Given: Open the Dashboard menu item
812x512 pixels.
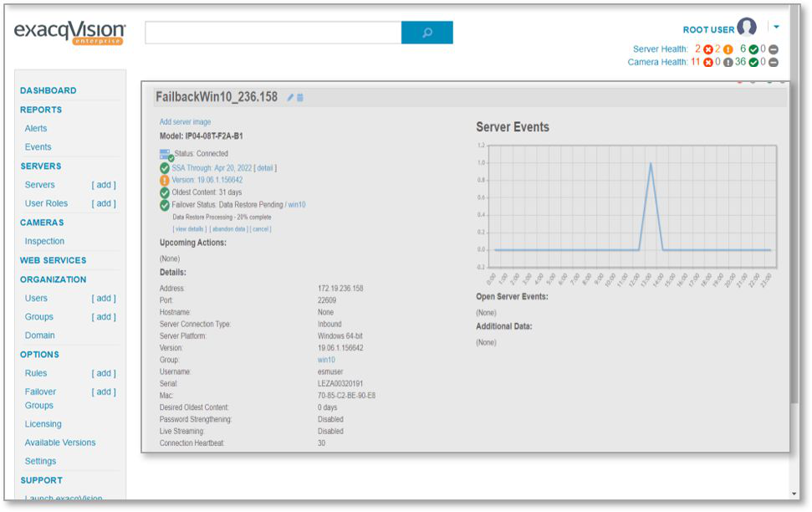Looking at the screenshot, I should click(x=49, y=90).
